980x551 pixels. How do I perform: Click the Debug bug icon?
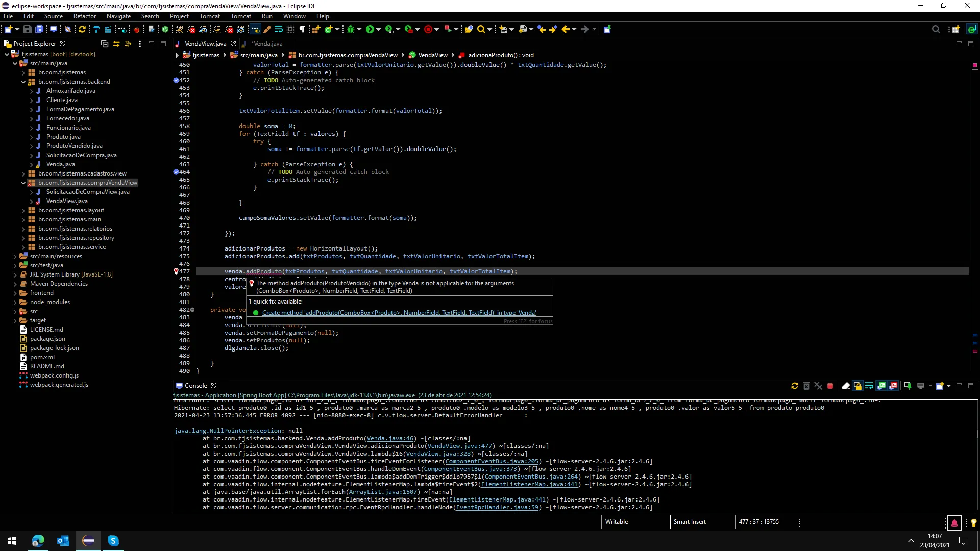coord(351,29)
